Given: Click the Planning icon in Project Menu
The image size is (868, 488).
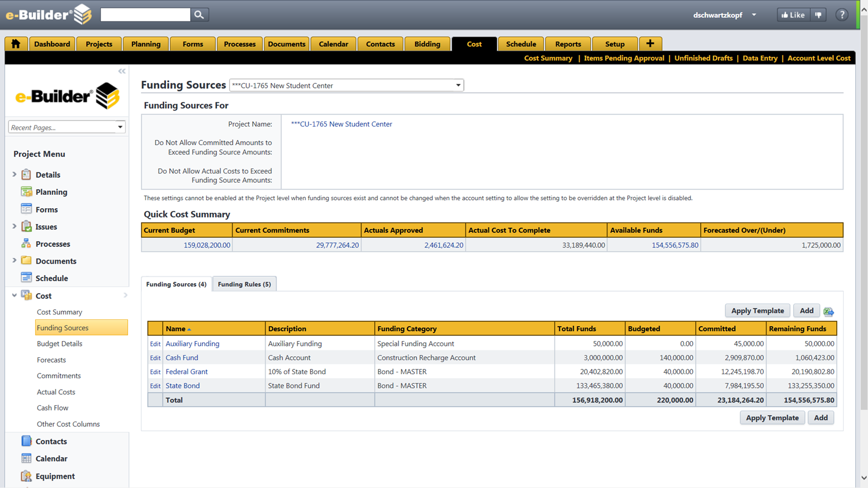Looking at the screenshot, I should point(27,192).
